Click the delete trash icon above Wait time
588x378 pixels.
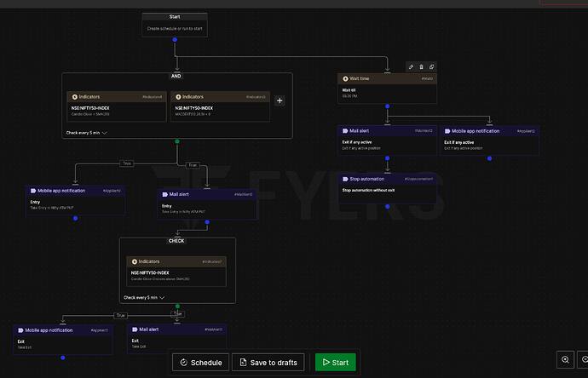pyautogui.click(x=421, y=66)
